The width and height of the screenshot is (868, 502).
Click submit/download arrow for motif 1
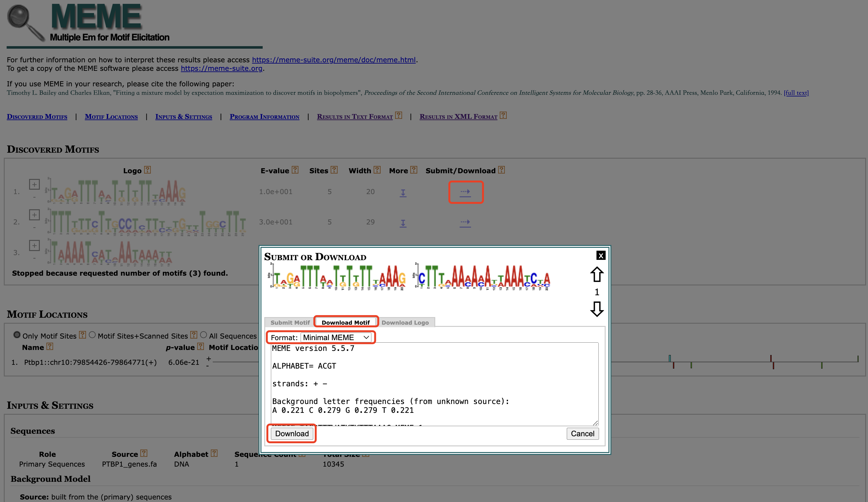pyautogui.click(x=465, y=192)
